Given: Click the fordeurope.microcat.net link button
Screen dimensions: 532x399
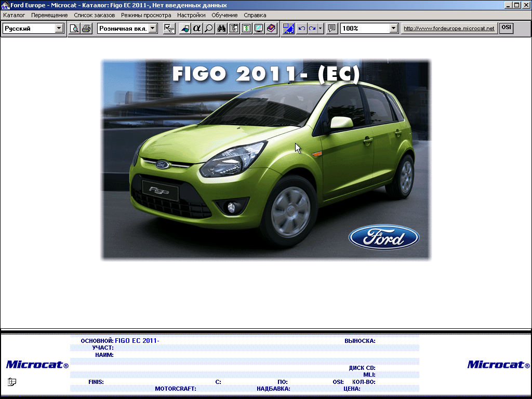Looking at the screenshot, I should point(449,29).
